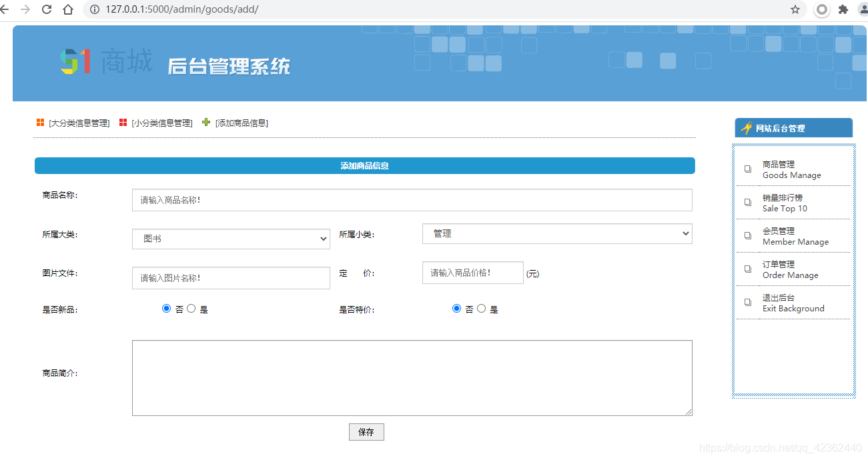Select 否 for 是否特价

456,309
